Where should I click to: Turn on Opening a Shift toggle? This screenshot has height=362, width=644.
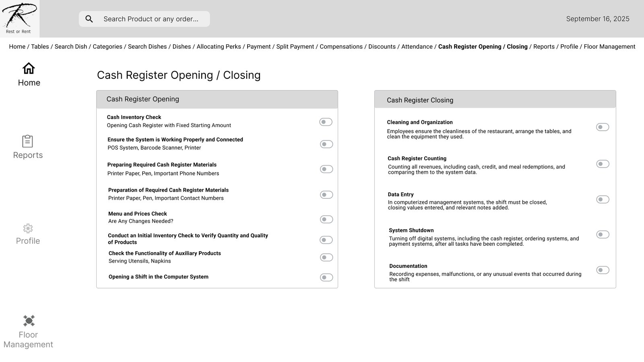point(326,277)
